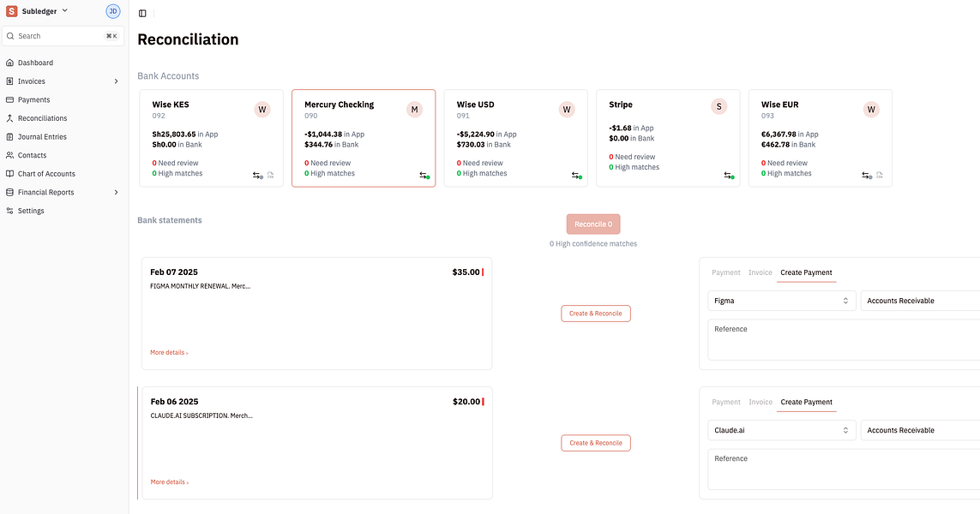Viewport: 980px width, 514px height.
Task: Click the CSV icon on Wise EUR card
Action: click(879, 175)
